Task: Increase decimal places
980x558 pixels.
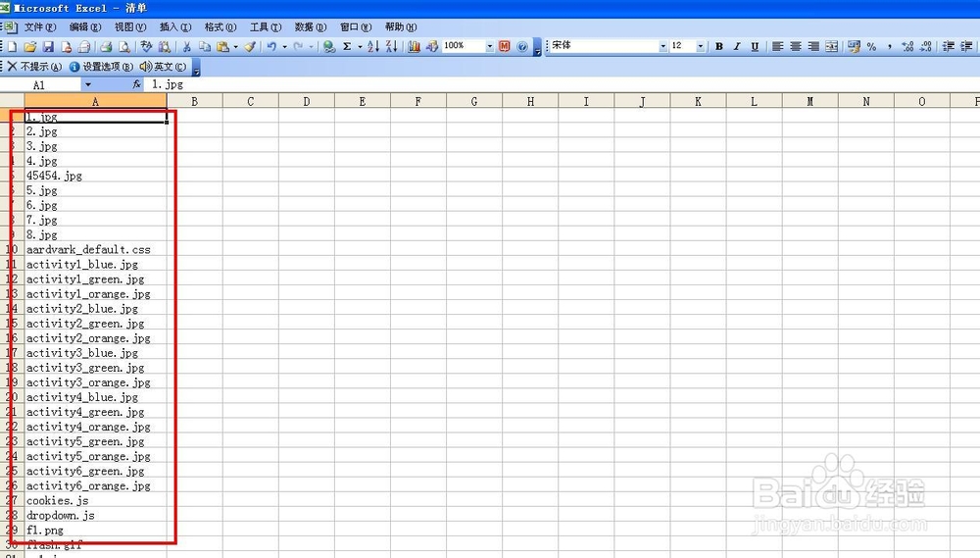Action: coord(907,46)
